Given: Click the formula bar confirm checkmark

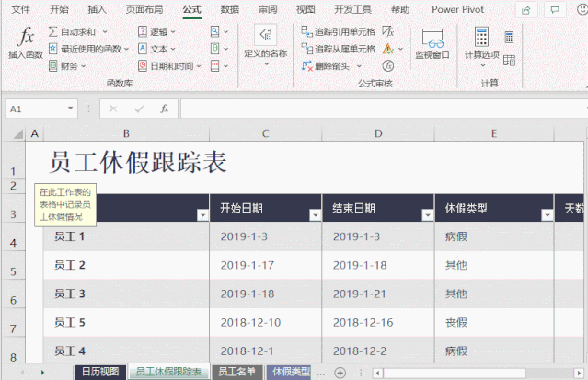Looking at the screenshot, I should click(139, 109).
